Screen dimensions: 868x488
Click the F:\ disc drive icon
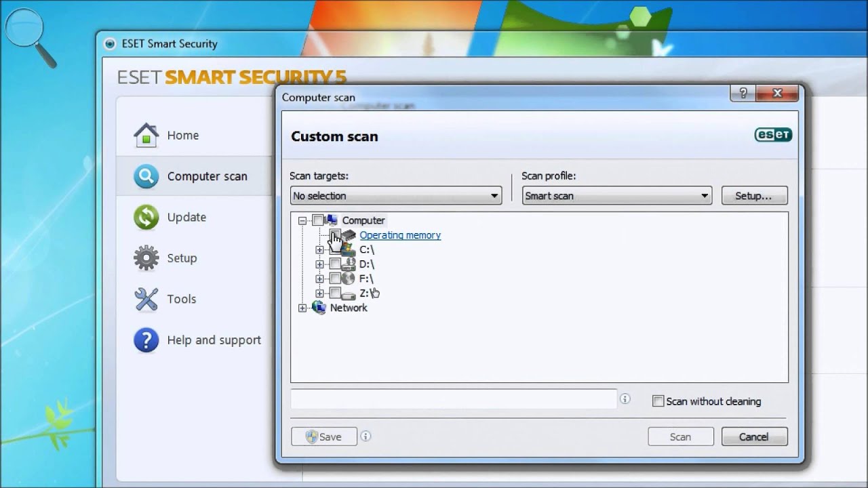tap(348, 279)
